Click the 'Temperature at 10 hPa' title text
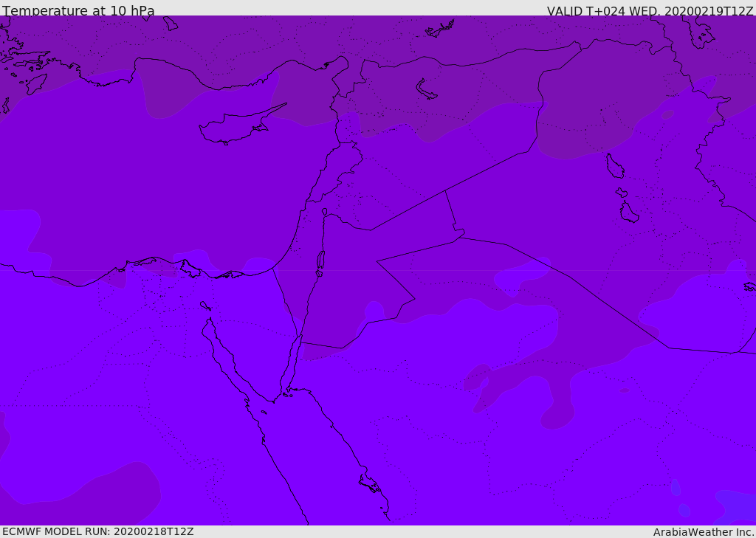Image resolution: width=756 pixels, height=538 pixels. (x=78, y=10)
